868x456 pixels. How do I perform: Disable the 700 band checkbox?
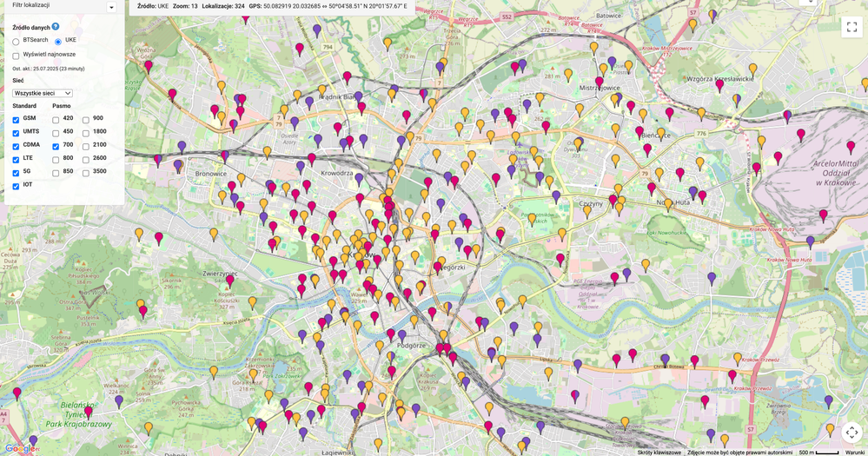pyautogui.click(x=56, y=147)
